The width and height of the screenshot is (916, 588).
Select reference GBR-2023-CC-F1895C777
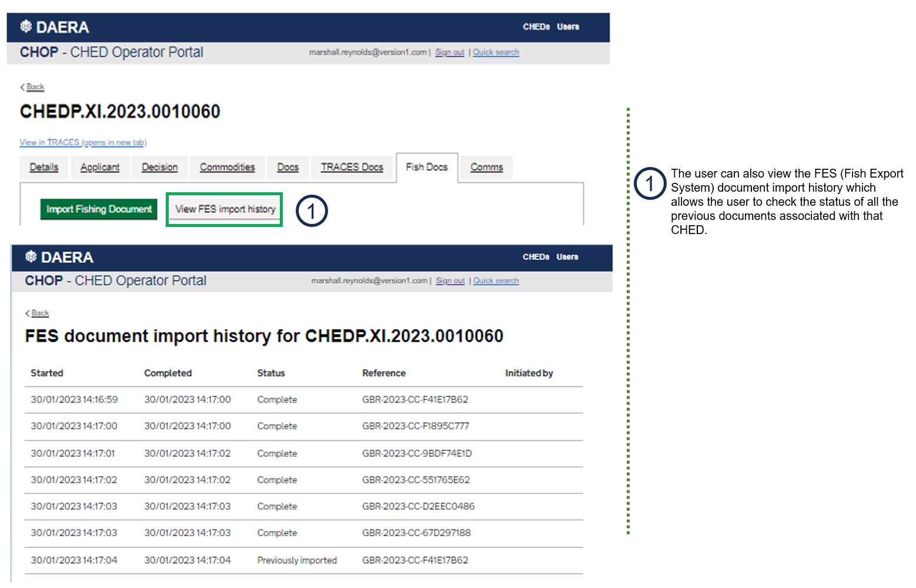pyautogui.click(x=416, y=426)
